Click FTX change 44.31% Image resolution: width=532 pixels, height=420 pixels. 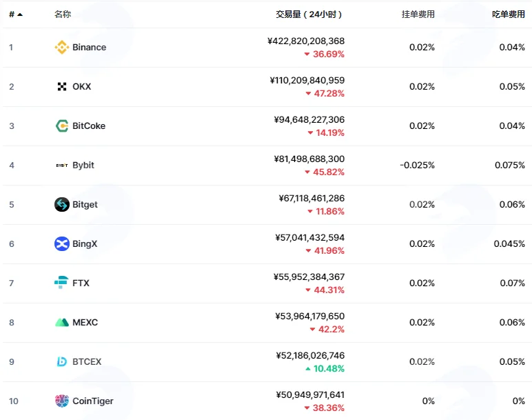[325, 290]
